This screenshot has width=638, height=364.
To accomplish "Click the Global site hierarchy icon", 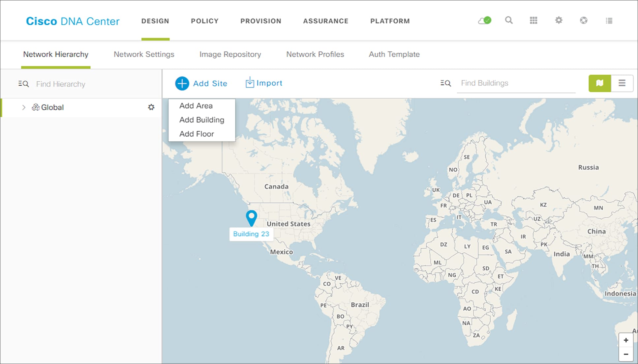I will 35,107.
